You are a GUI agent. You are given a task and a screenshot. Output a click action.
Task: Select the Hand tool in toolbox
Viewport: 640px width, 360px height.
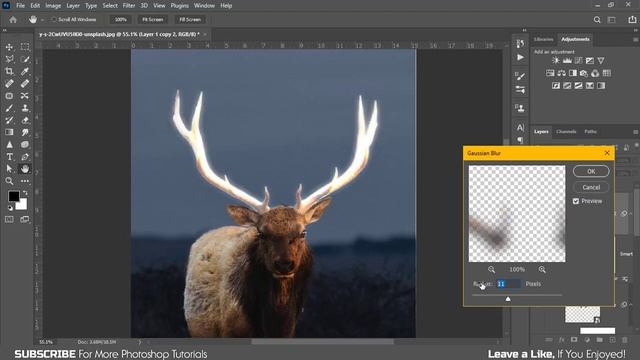(25, 169)
